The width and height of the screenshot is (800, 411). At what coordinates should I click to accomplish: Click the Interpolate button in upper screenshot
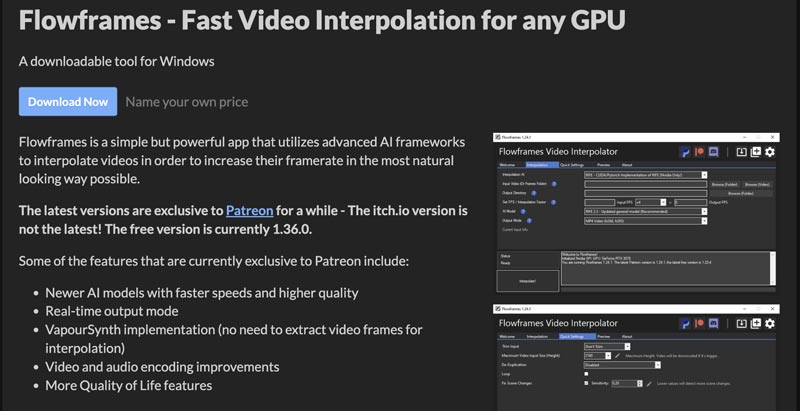[x=528, y=281]
